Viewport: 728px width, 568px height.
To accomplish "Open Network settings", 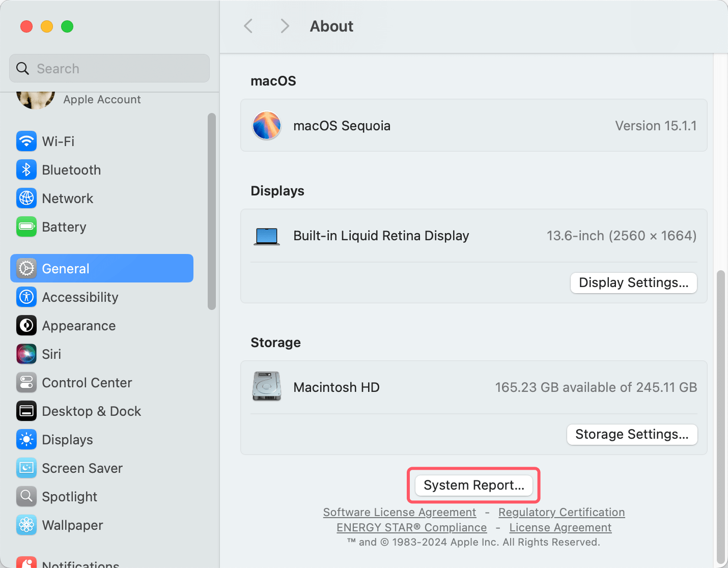I will point(67,198).
